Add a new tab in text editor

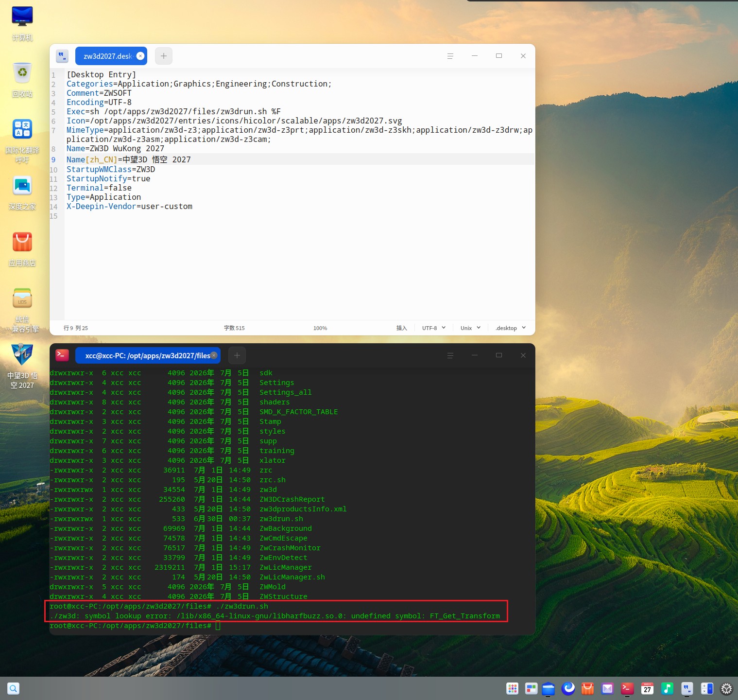click(164, 56)
